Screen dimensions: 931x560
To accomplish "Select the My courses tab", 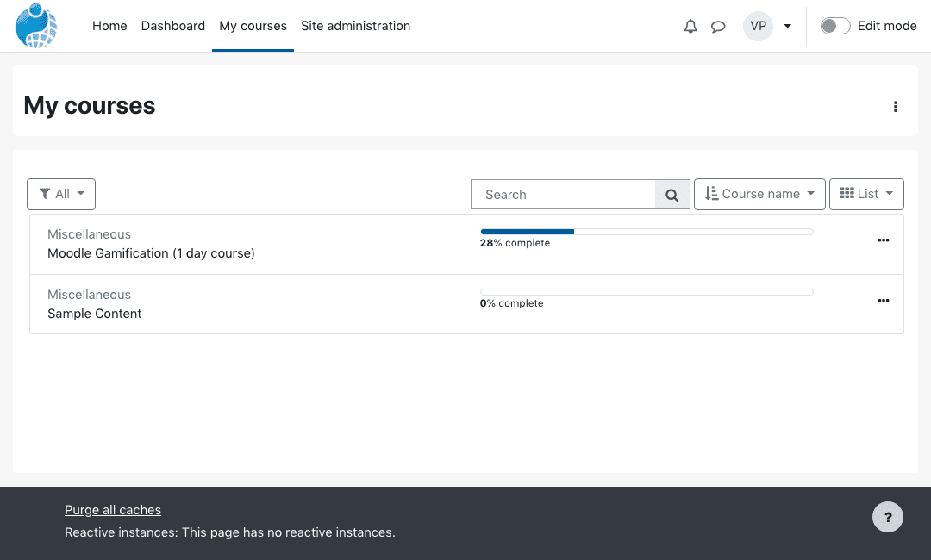I will point(253,26).
